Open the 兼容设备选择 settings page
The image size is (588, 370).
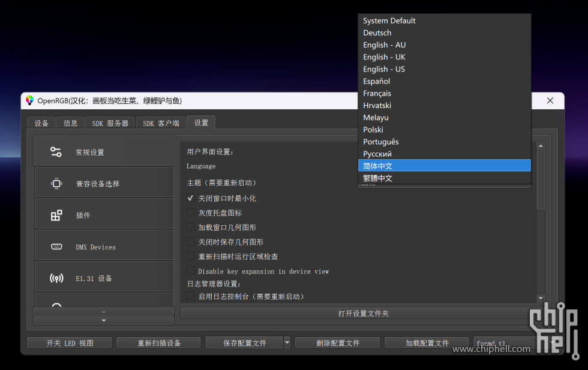(104, 183)
